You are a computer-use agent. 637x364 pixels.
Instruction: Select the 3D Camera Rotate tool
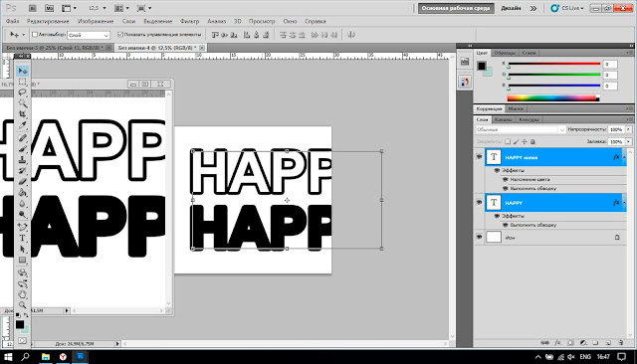(x=22, y=283)
